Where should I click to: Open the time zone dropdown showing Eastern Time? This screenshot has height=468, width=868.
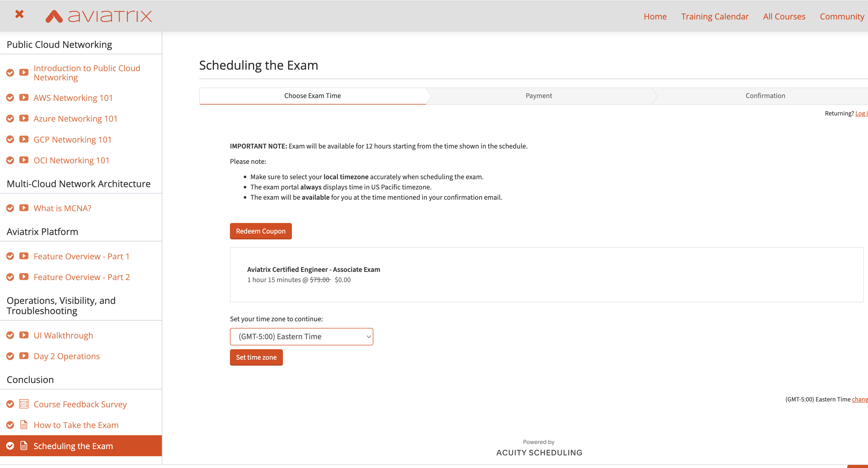[301, 337]
